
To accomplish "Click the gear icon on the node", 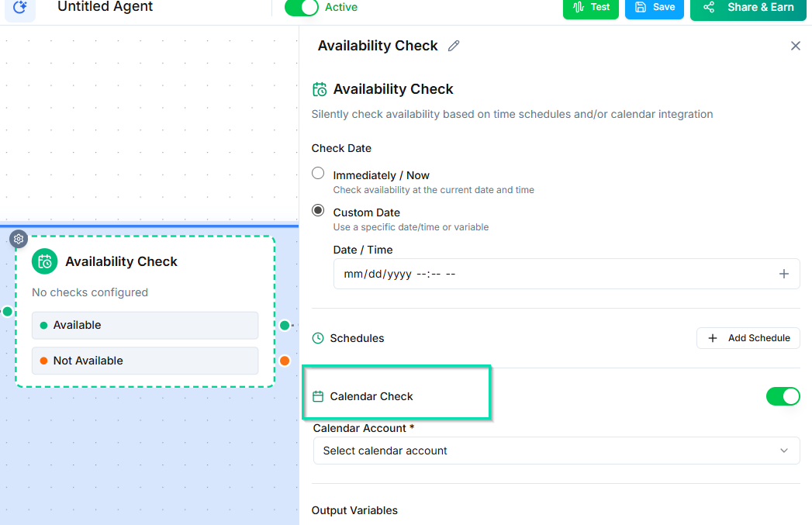I will pos(19,239).
